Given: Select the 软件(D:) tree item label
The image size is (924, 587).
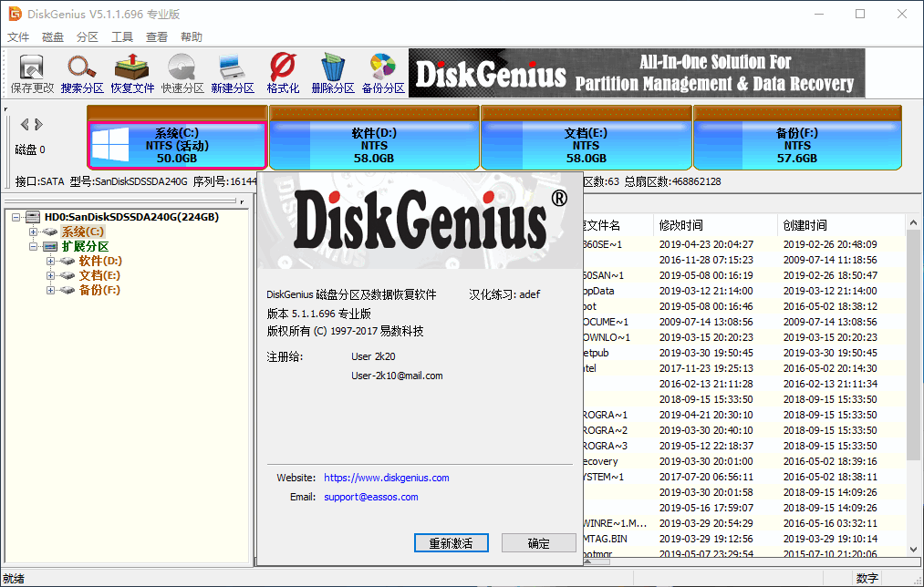Looking at the screenshot, I should click(100, 261).
